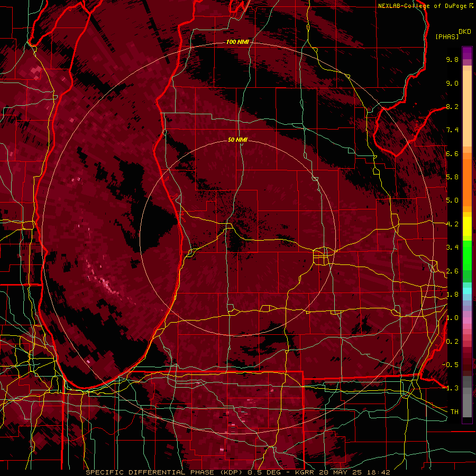476x476 pixels.
Task: Select the 6.6 legend value
Action: click(x=452, y=153)
